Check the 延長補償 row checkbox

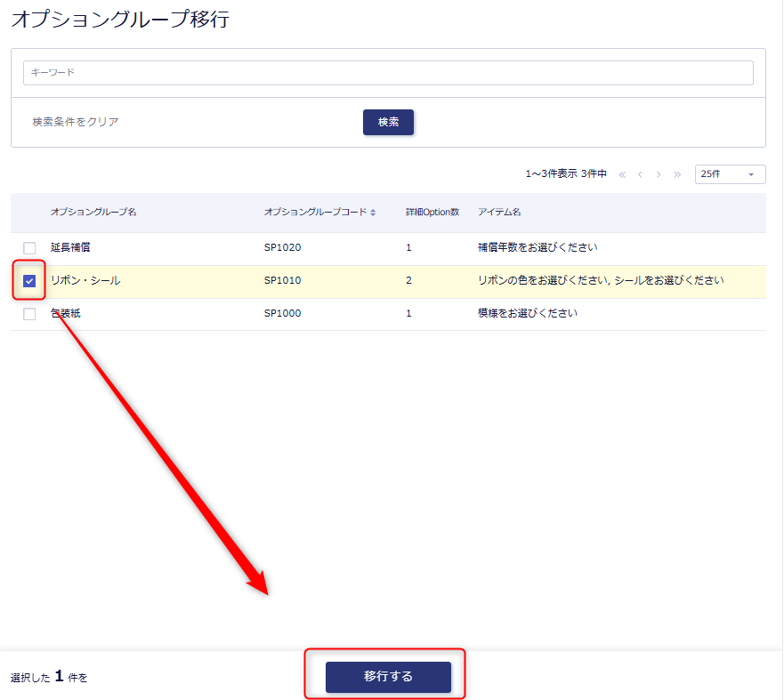[x=29, y=248]
